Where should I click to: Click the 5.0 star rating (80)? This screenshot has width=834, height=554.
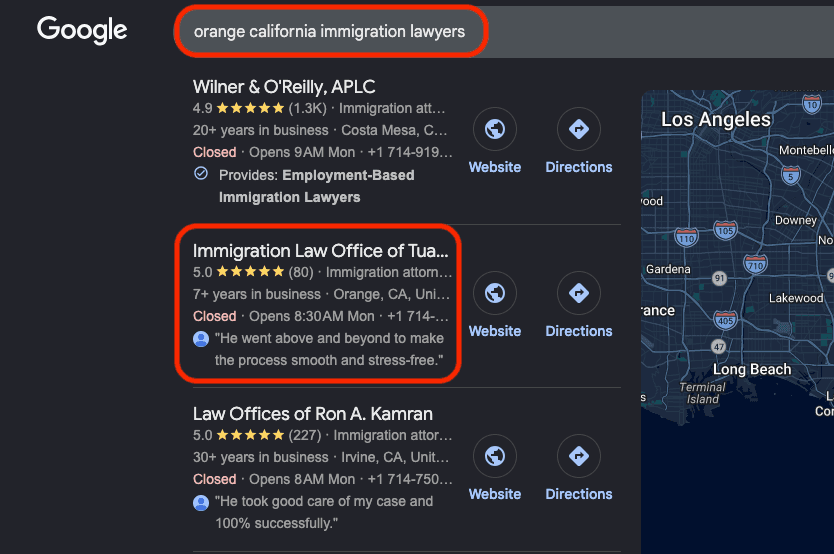pyautogui.click(x=253, y=272)
